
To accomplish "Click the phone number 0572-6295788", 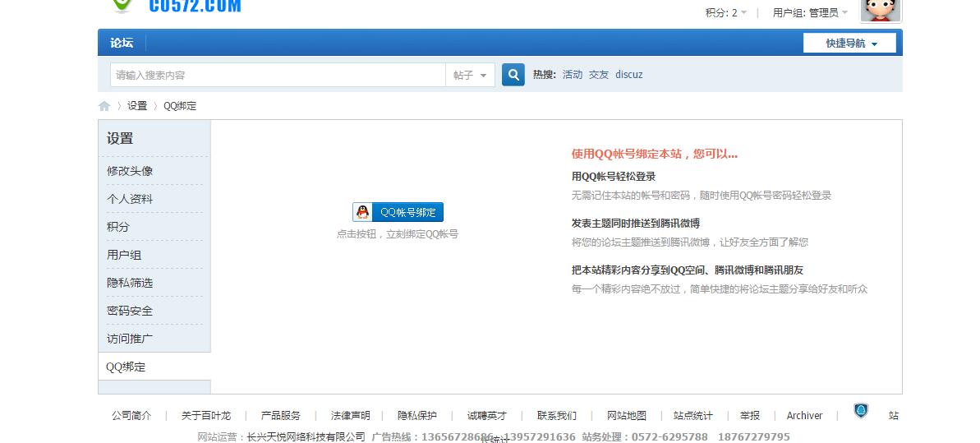I will 669,436.
